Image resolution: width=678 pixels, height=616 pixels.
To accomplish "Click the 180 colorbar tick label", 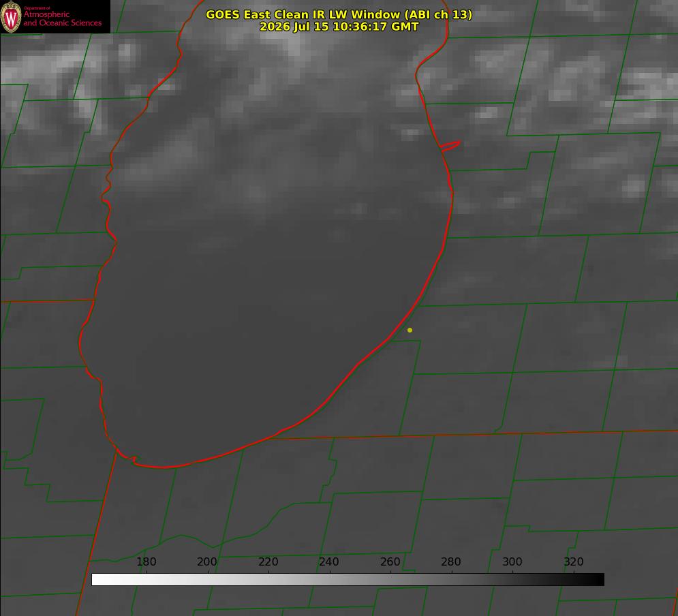I will coord(146,561).
